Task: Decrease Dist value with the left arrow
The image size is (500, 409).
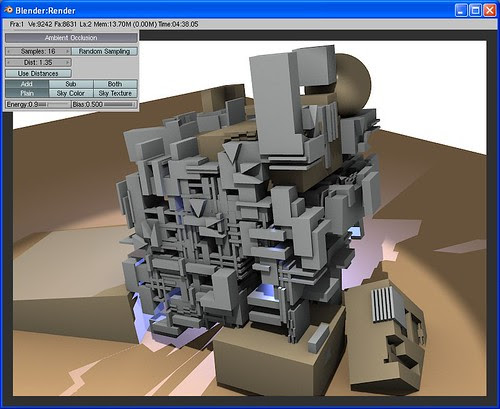Action: (9, 62)
